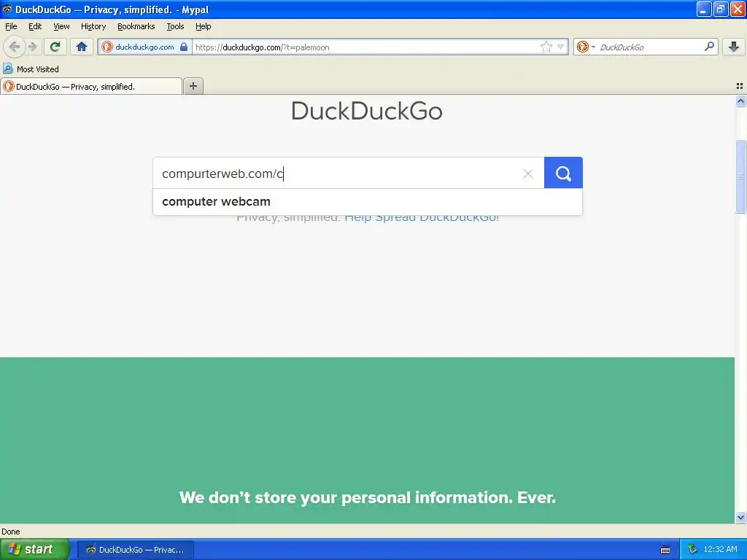The image size is (747, 560).
Task: Go back with the browser Back arrow
Action: 15,47
